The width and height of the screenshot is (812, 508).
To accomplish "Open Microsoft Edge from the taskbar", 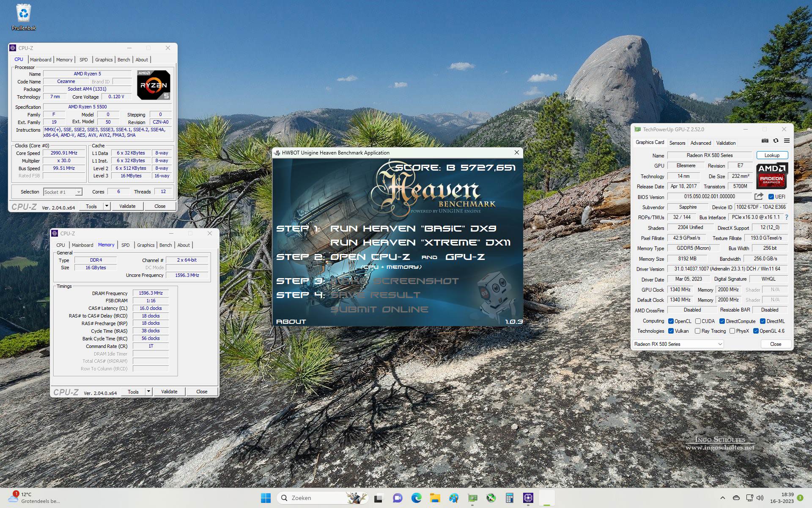I will coord(416,498).
